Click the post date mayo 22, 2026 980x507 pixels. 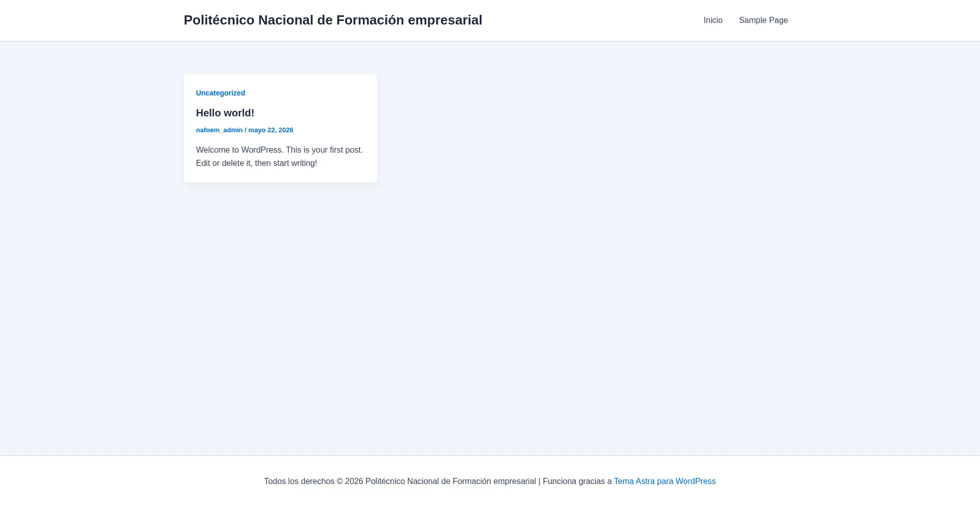coord(271,130)
